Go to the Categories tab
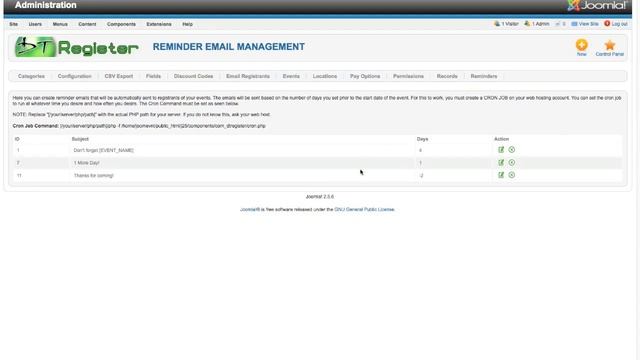 tap(31, 76)
